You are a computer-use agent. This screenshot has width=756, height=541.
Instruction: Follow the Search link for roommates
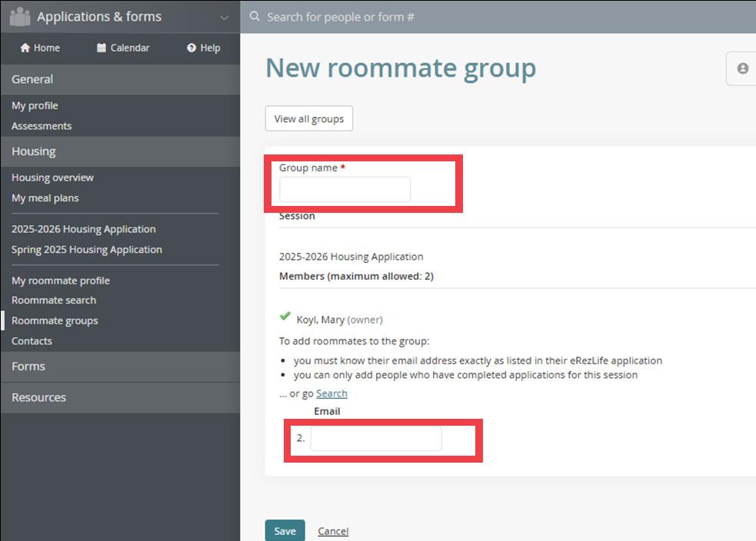pyautogui.click(x=331, y=393)
